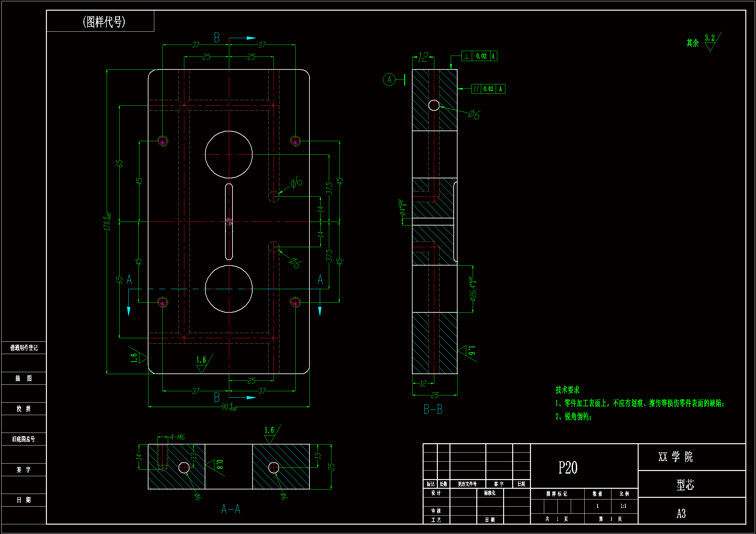Select the parallelism 0.02 A tolerance frame
The image size is (756, 534).
488,89
